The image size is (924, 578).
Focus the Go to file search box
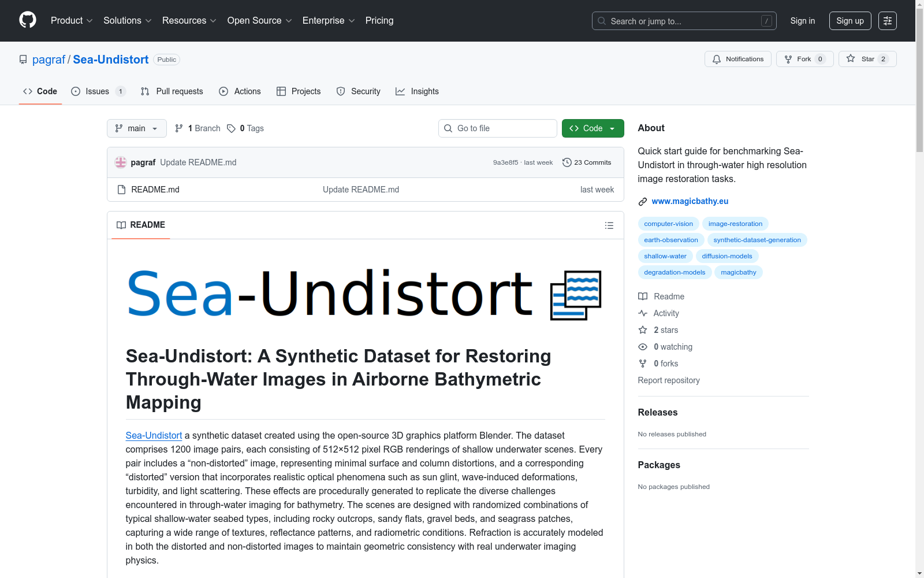click(x=498, y=128)
